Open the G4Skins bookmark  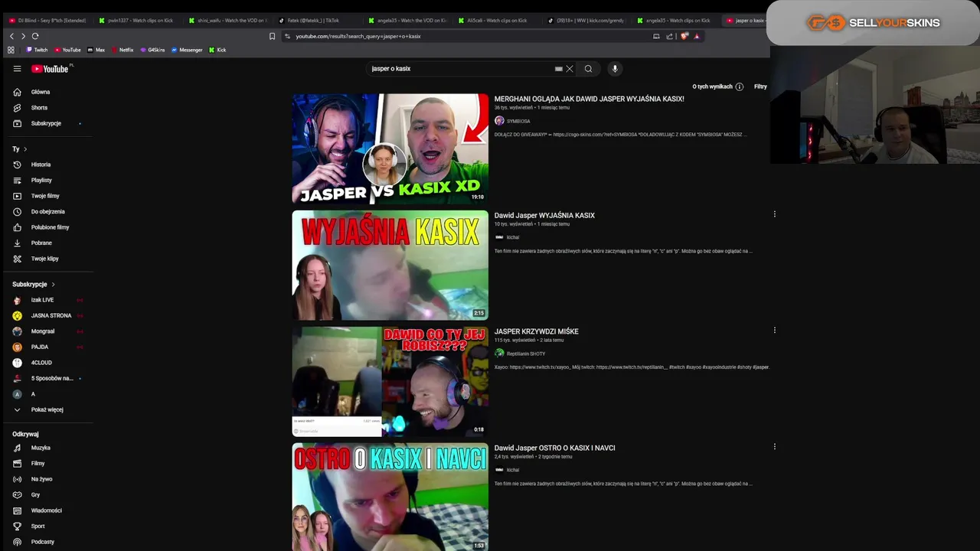click(x=152, y=50)
